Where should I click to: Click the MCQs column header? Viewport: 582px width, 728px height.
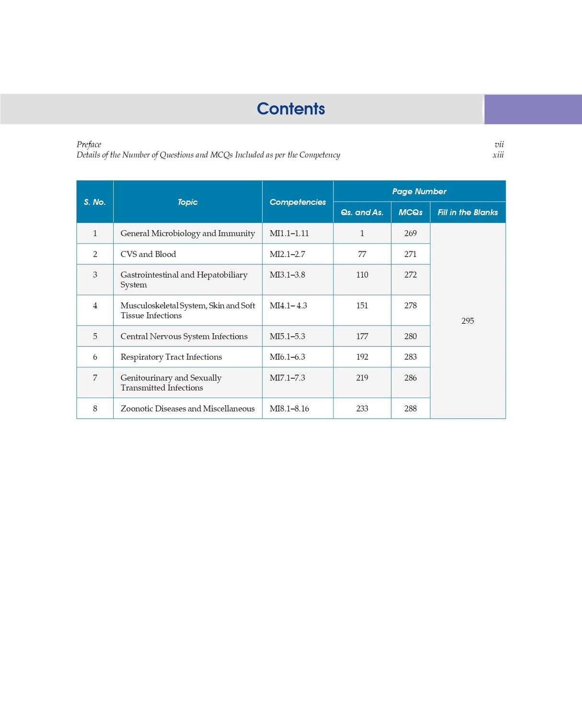click(411, 211)
